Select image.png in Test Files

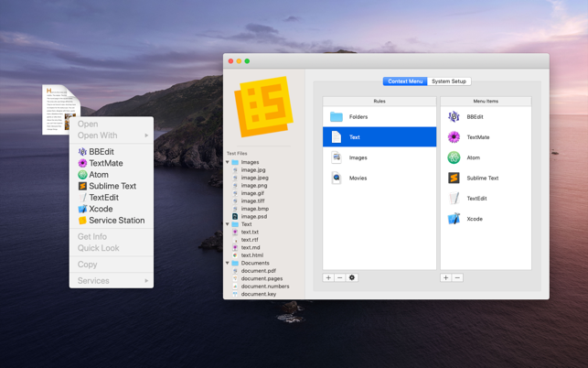tap(254, 186)
